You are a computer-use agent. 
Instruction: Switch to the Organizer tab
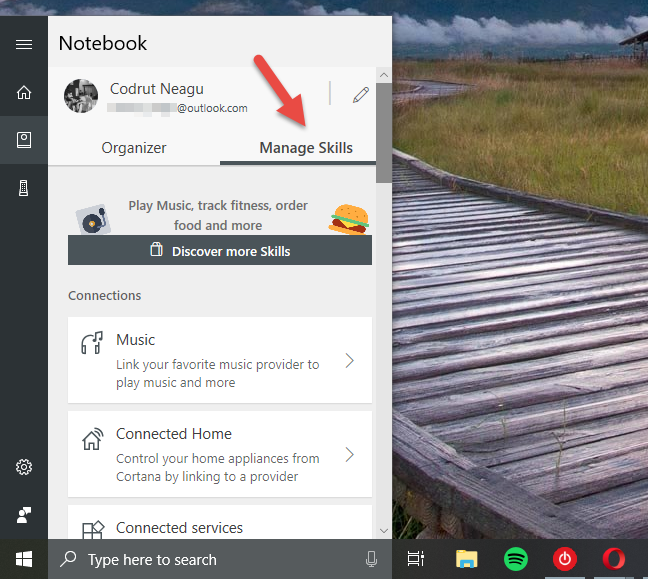click(x=134, y=148)
